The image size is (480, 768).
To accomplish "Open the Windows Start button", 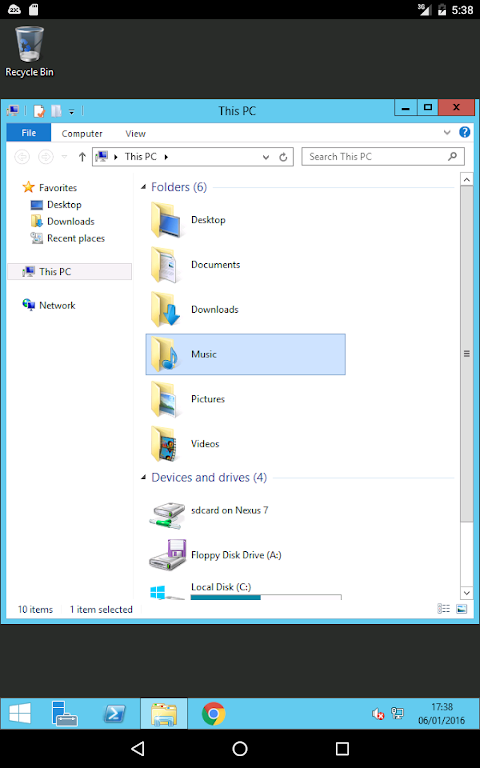I will [x=20, y=714].
